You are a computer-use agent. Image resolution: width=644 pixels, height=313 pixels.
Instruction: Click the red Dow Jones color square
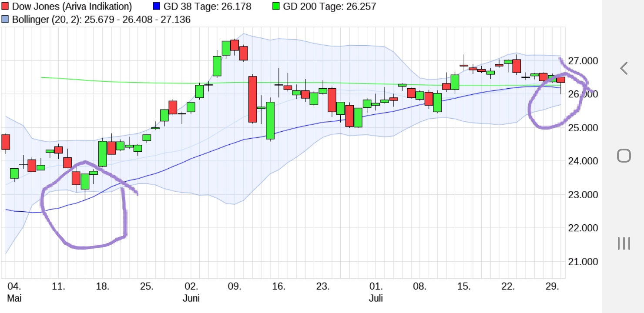[6, 7]
